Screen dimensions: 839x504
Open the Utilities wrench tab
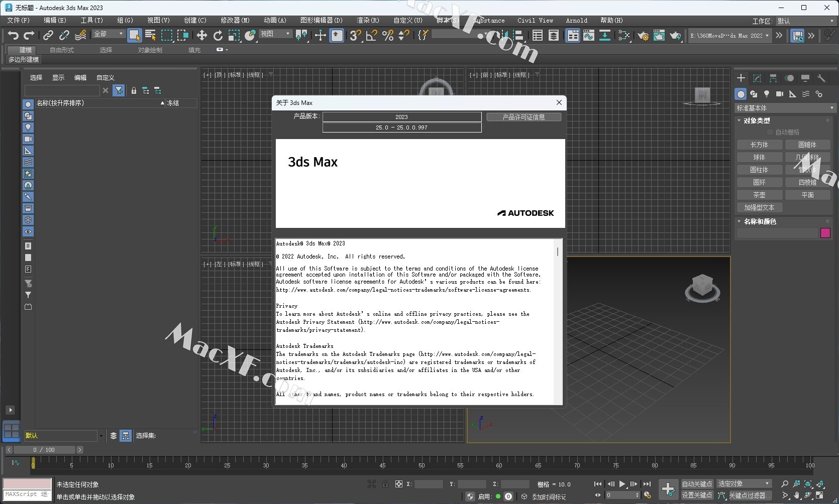point(821,78)
